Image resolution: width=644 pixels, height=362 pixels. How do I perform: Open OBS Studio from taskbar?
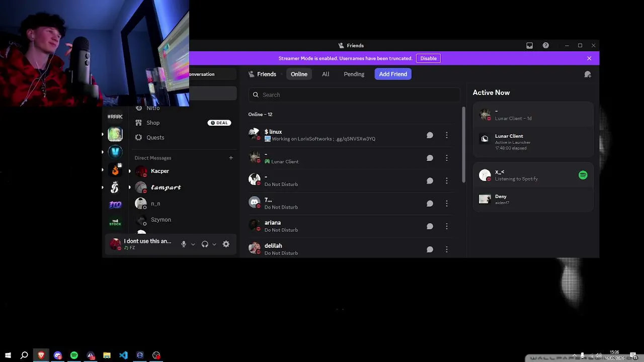[x=156, y=355]
